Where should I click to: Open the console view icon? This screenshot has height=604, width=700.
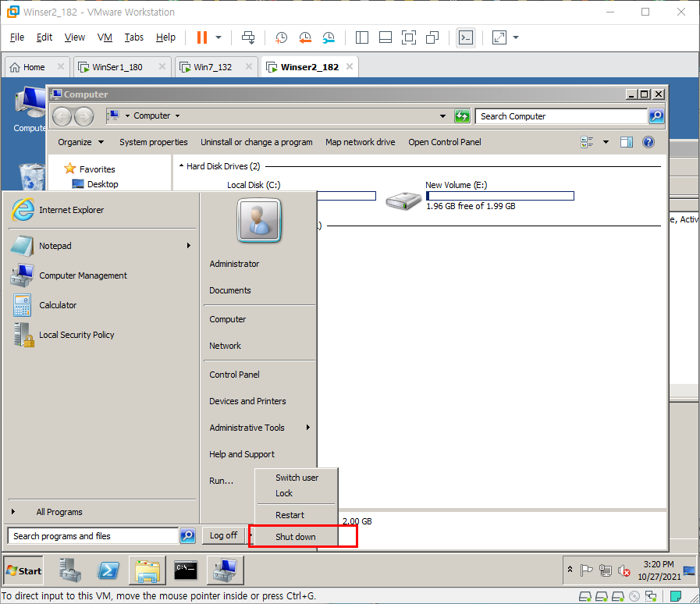[466, 37]
